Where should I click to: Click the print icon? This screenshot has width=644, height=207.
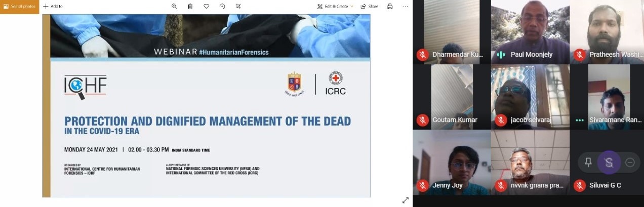coord(390,7)
